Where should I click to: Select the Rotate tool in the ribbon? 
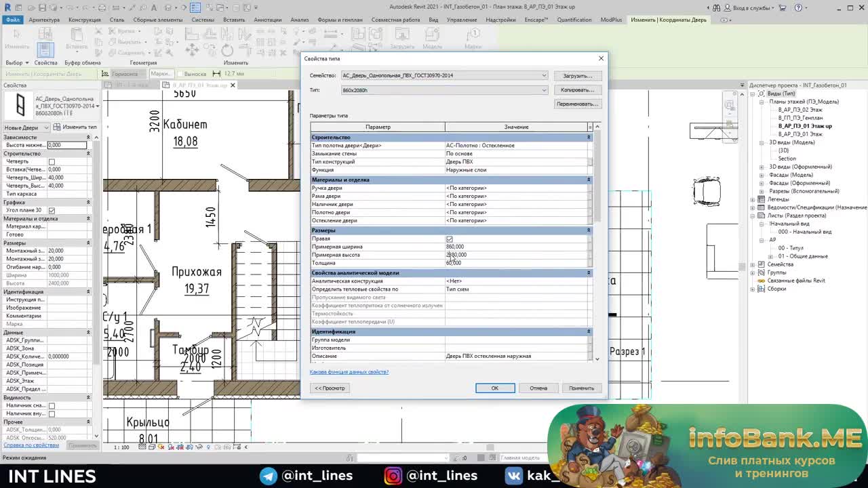227,50
